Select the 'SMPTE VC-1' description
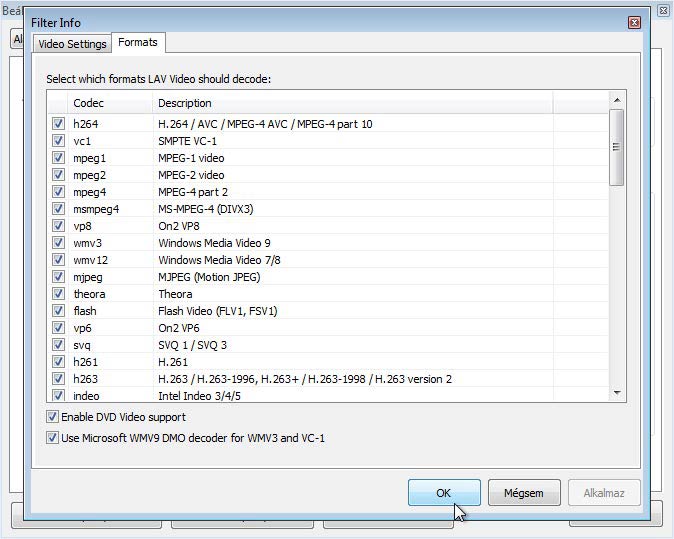This screenshot has height=539, width=674. point(187,141)
